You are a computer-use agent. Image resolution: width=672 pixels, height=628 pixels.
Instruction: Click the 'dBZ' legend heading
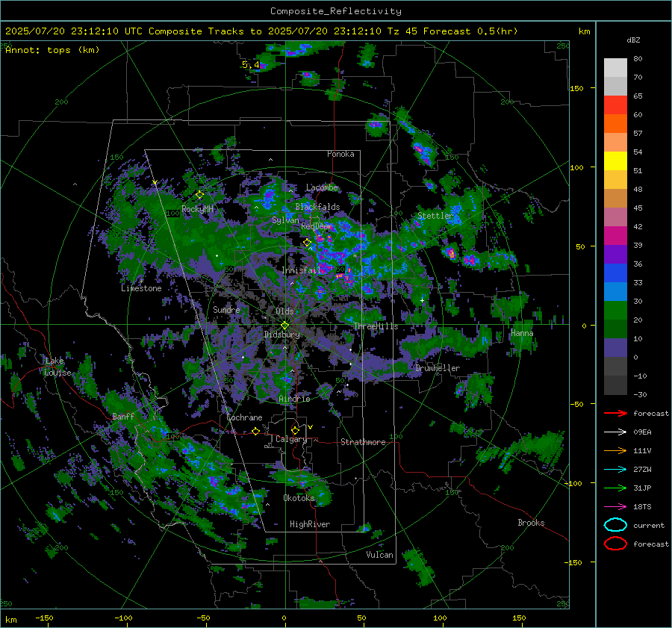(633, 40)
